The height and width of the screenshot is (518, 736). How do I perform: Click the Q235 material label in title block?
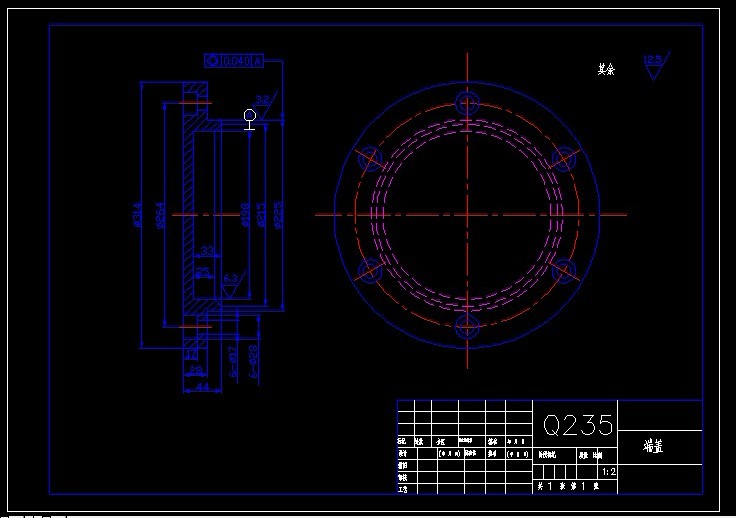point(578,425)
